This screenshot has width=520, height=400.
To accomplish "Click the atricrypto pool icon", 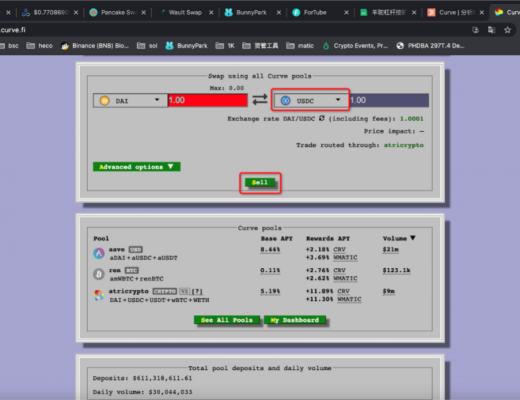I will [99, 295].
